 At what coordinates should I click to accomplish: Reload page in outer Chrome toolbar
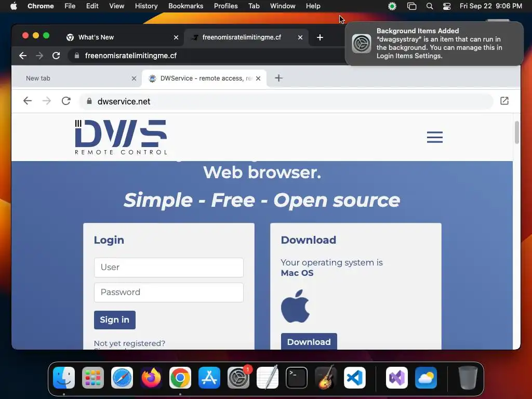pos(56,56)
